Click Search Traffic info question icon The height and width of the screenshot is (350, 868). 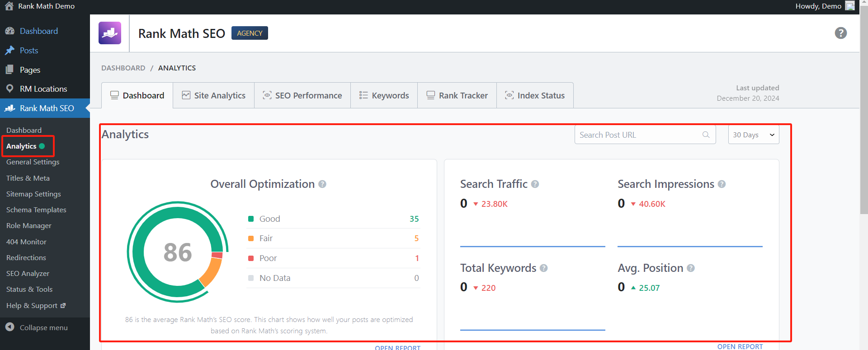click(535, 184)
